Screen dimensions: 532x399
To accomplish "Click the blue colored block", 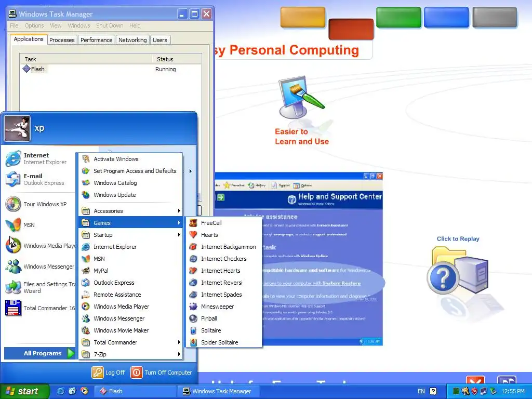I will (446, 17).
